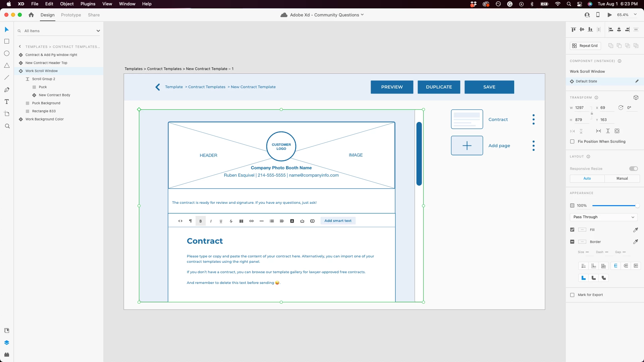This screenshot has height=362, width=644.
Task: Select the Pen tool
Action: pyautogui.click(x=7, y=89)
